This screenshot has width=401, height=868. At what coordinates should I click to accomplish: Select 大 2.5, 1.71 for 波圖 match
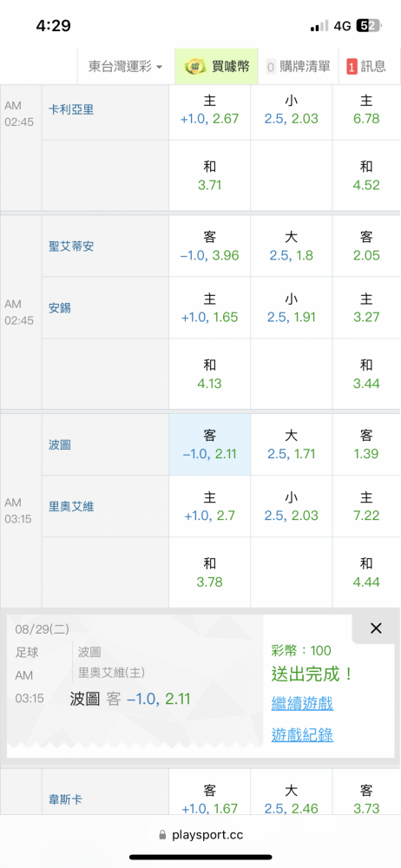point(292,444)
